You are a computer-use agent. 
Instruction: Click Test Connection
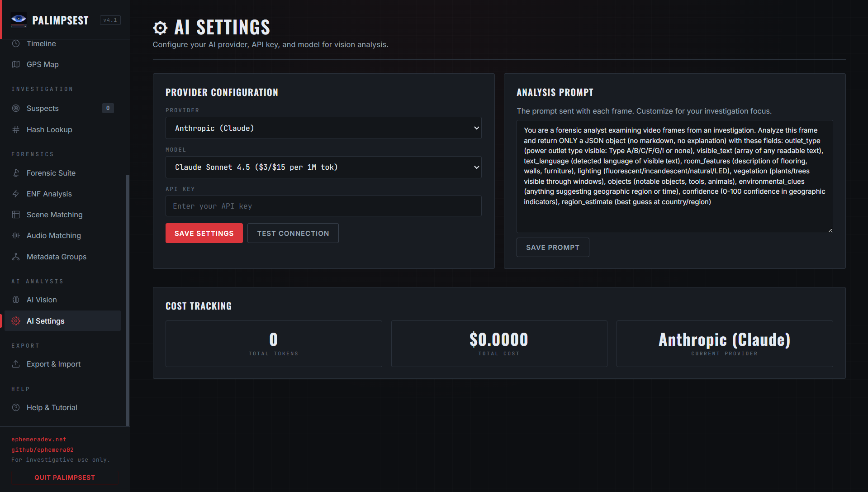293,233
